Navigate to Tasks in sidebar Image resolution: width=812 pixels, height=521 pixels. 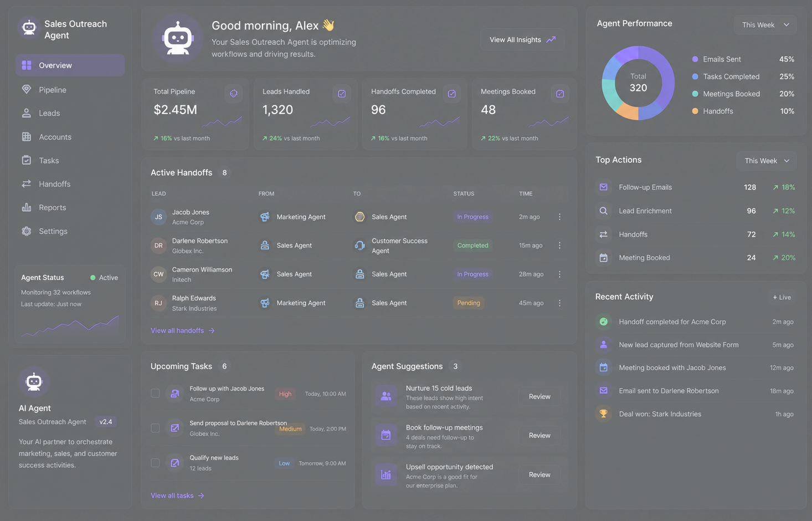point(70,160)
